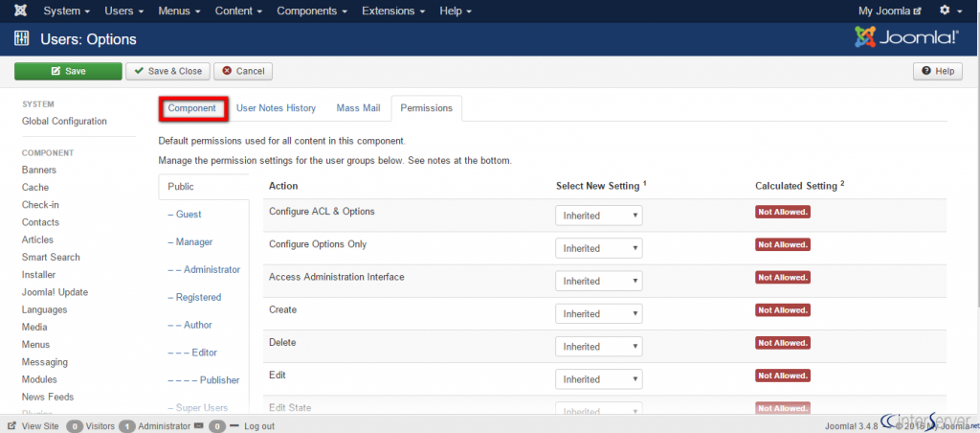This screenshot has width=980, height=433.
Task: Switch to the Component tab
Action: pos(191,108)
